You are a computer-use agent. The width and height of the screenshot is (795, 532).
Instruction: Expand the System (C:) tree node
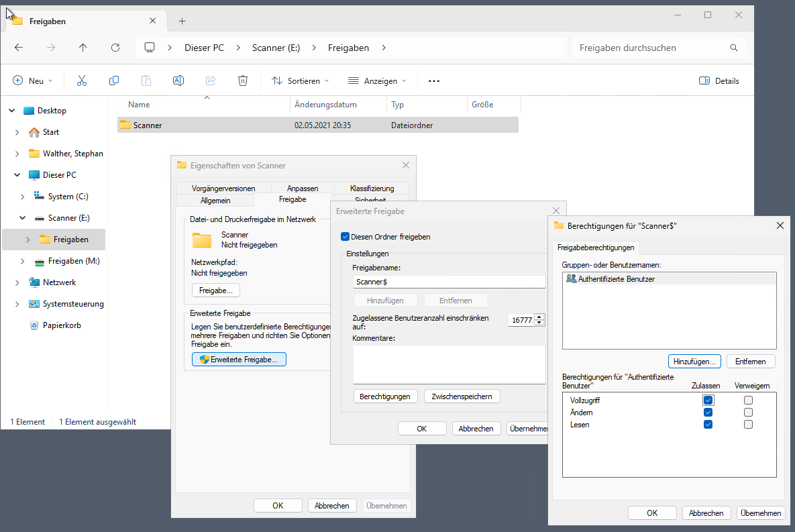(22, 197)
